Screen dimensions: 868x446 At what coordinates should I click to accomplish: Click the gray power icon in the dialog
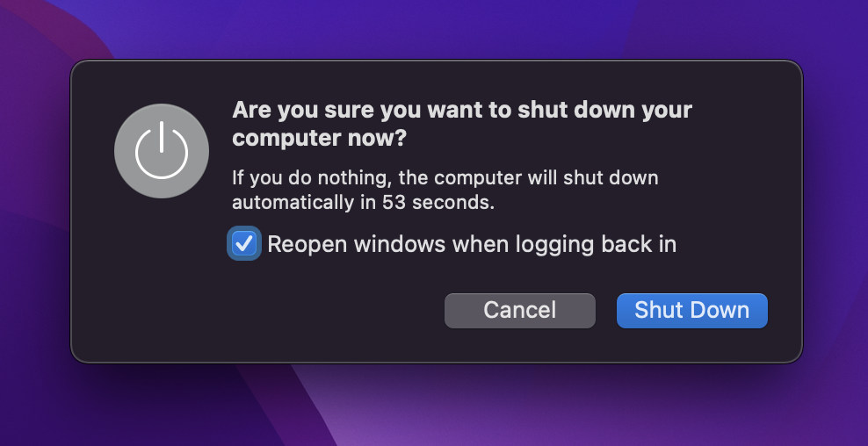[x=161, y=151]
